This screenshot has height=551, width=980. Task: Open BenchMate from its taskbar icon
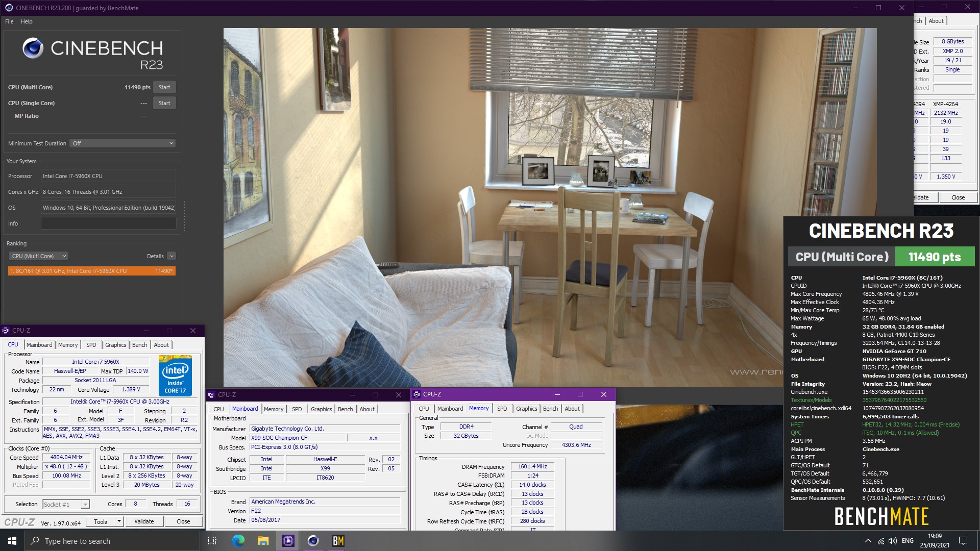[338, 541]
